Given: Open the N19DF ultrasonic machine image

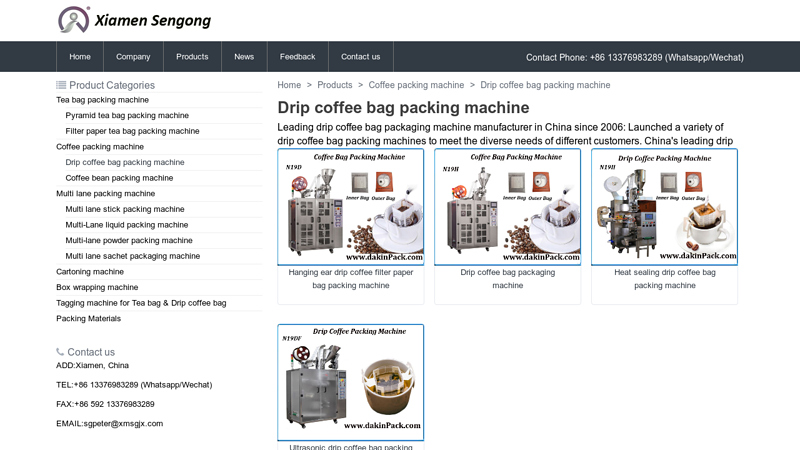Looking at the screenshot, I should (x=351, y=382).
